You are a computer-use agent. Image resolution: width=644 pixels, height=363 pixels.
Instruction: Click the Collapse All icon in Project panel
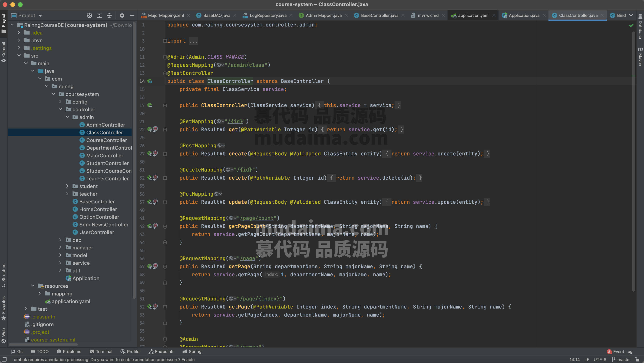coord(109,16)
